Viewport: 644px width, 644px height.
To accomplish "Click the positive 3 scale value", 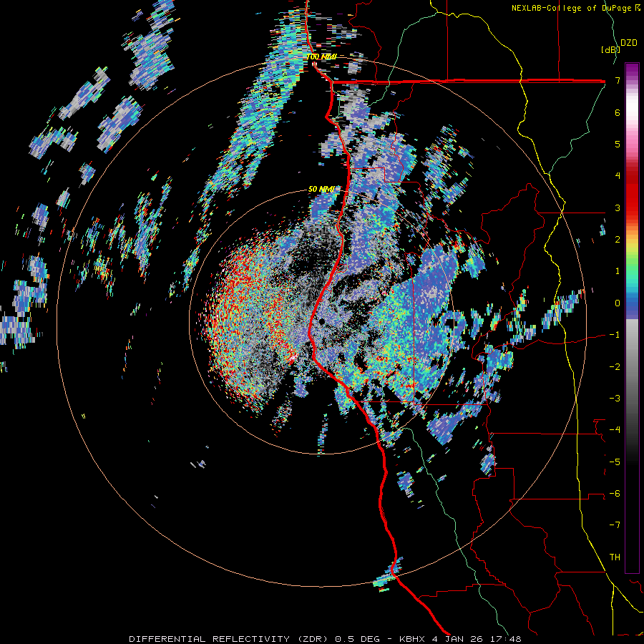I will (x=618, y=208).
